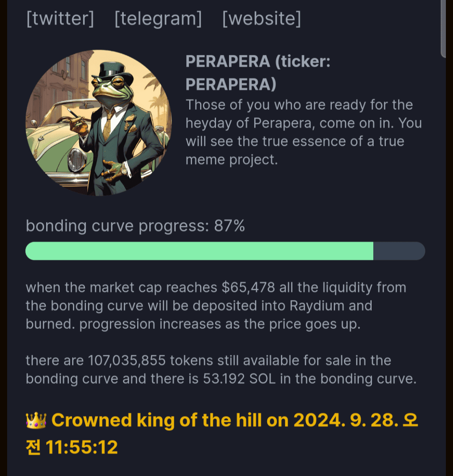Click the crown emoji icon
The image size is (453, 476).
36,420
